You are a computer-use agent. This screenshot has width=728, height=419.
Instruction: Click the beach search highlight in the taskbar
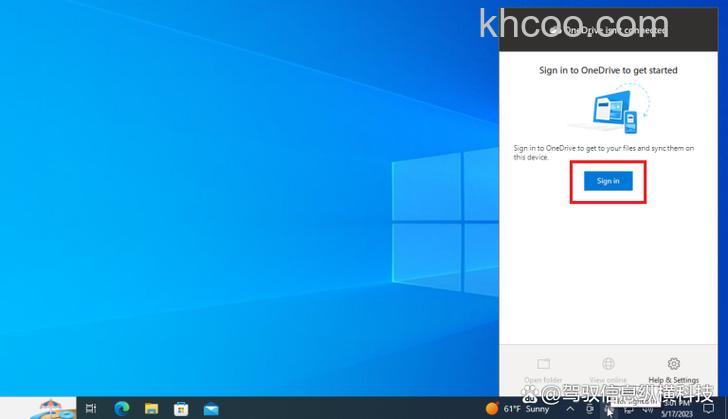coord(51,408)
